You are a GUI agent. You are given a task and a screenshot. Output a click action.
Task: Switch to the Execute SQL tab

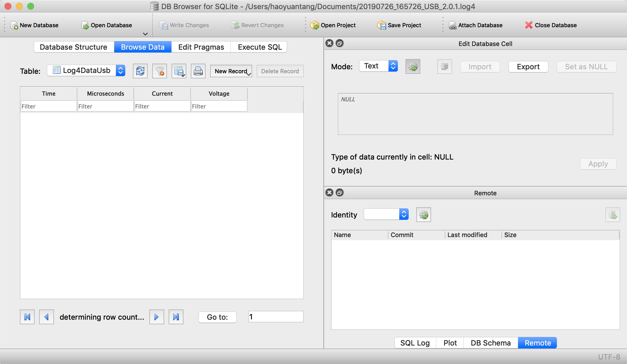pyautogui.click(x=259, y=47)
